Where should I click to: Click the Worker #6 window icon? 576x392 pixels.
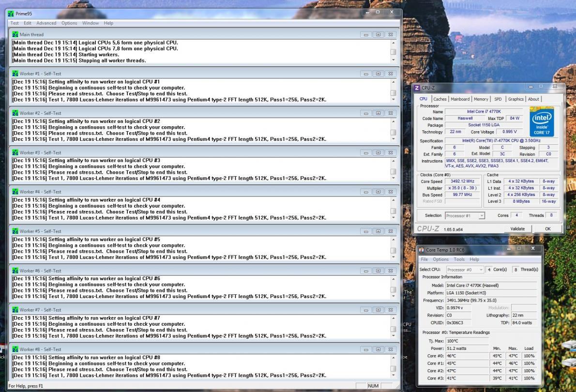pyautogui.click(x=15, y=271)
